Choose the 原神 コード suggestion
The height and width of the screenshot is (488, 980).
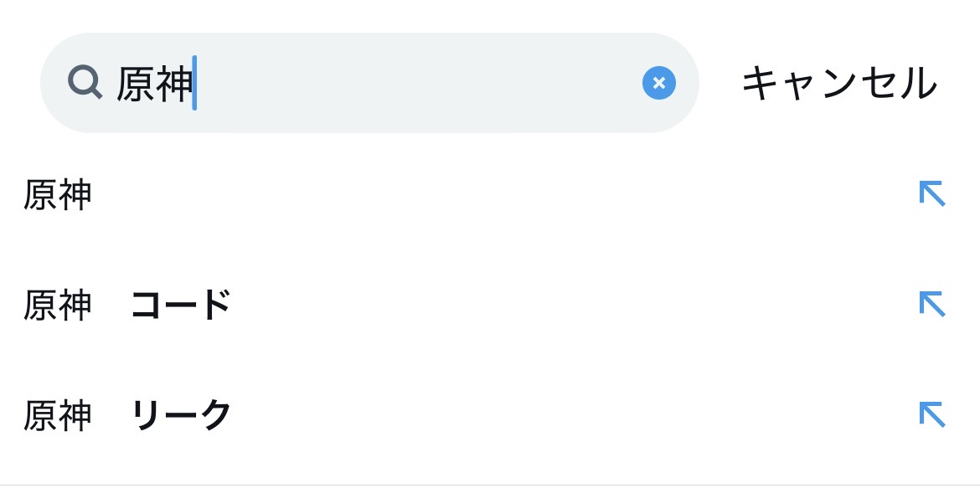click(x=126, y=306)
